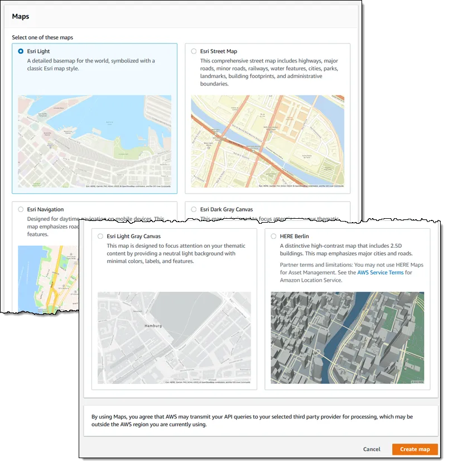This screenshot has height=476, width=453.
Task: Click the HERE Berlin 2.5D buildings description
Action: tap(346, 249)
